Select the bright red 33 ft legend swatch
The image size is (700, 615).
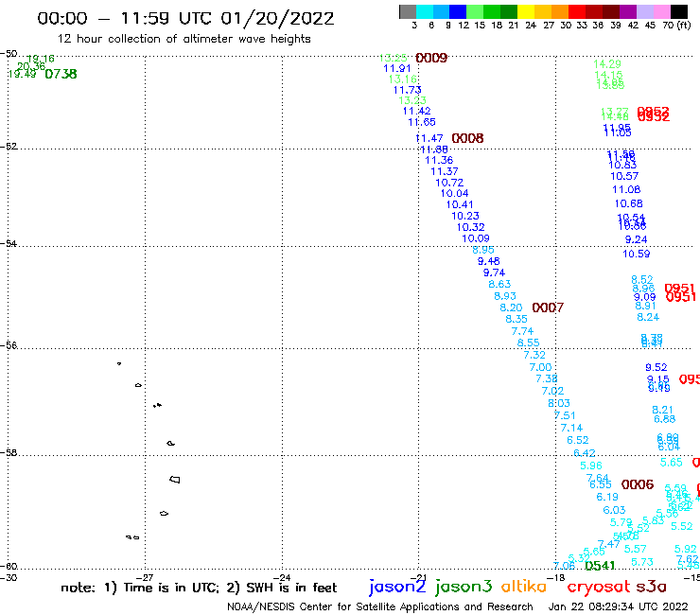tap(577, 11)
